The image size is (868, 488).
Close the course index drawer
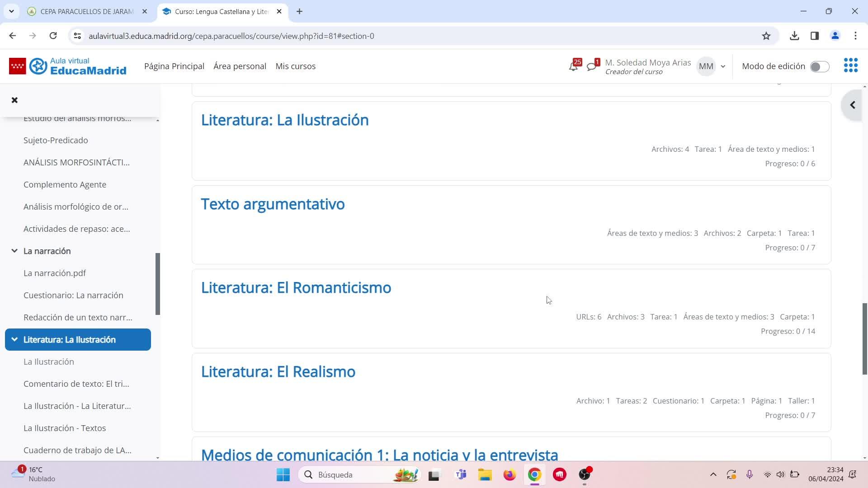pyautogui.click(x=14, y=100)
